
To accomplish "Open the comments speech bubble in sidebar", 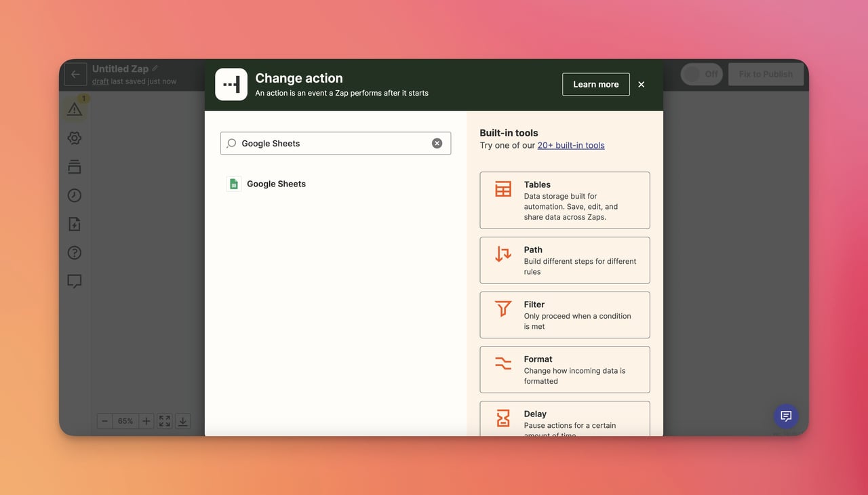I will [x=75, y=281].
